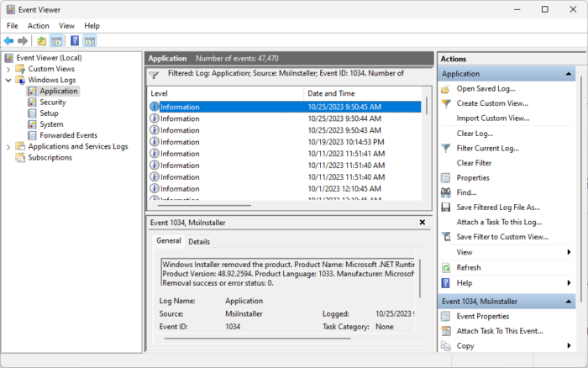The height and width of the screenshot is (368, 588).
Task: Click the Up One Level toolbar icon
Action: (x=41, y=40)
